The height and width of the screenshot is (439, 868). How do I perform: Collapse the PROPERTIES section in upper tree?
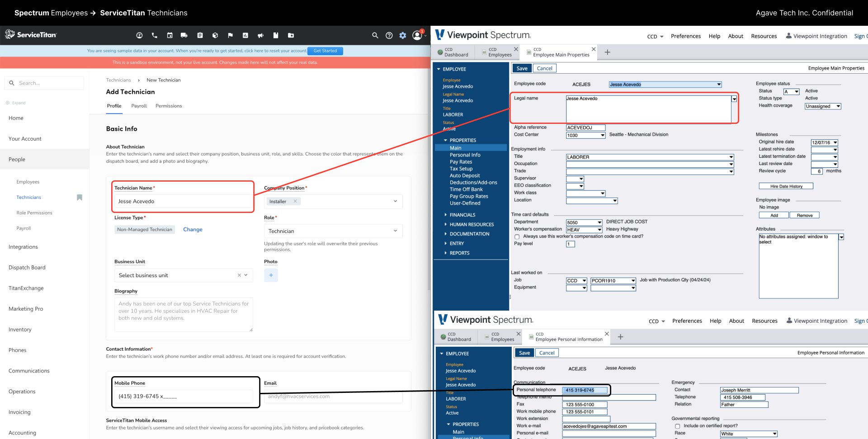click(x=445, y=141)
